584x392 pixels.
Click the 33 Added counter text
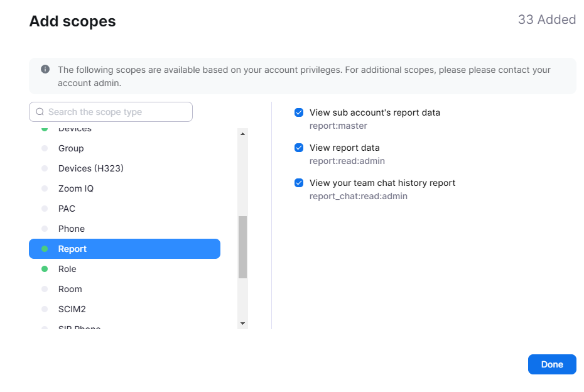pos(546,20)
